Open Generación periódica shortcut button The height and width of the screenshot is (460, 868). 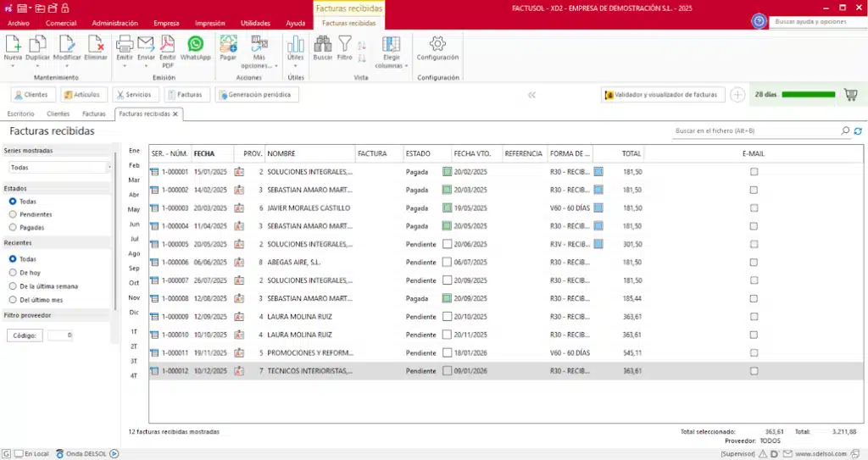257,95
